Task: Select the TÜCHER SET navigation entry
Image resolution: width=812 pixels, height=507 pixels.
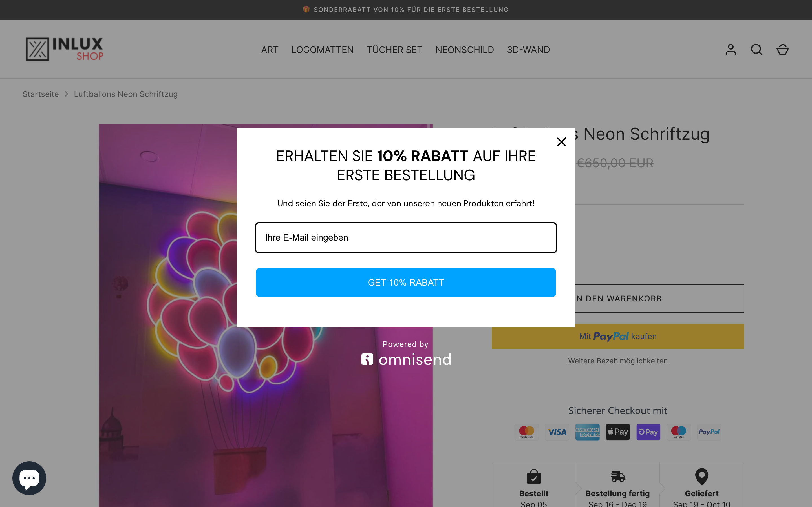Action: pyautogui.click(x=394, y=50)
